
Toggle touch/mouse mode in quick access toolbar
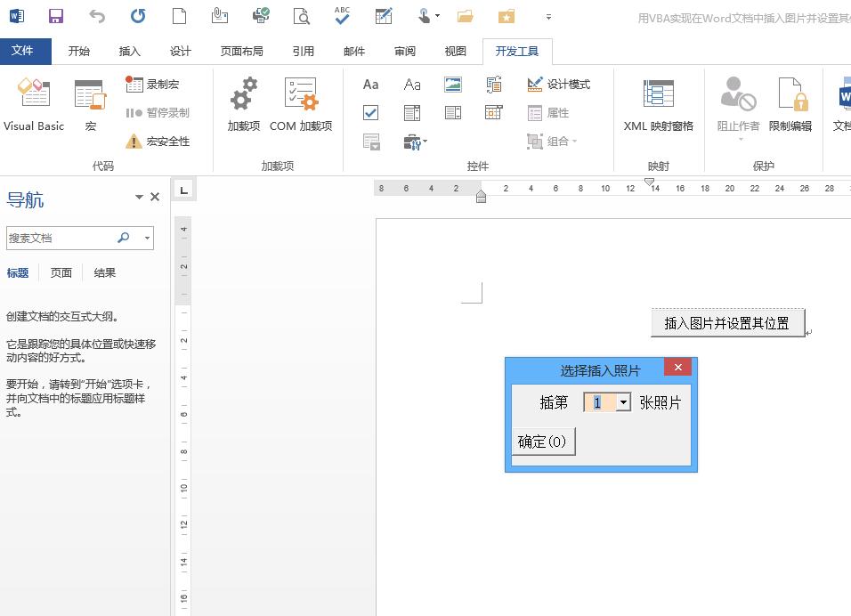(x=422, y=15)
